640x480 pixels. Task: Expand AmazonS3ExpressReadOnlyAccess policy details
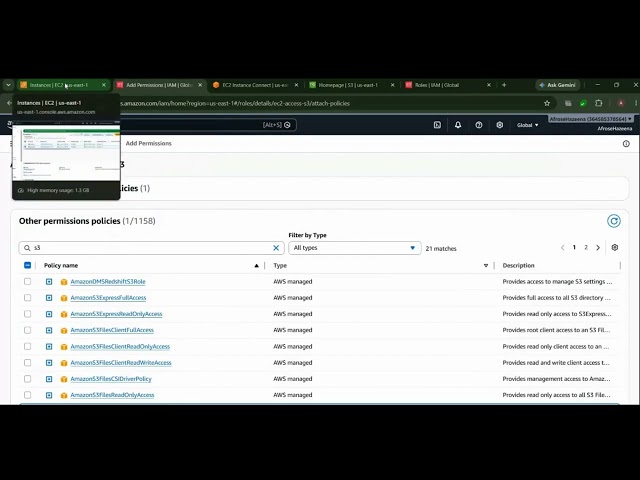[49, 314]
